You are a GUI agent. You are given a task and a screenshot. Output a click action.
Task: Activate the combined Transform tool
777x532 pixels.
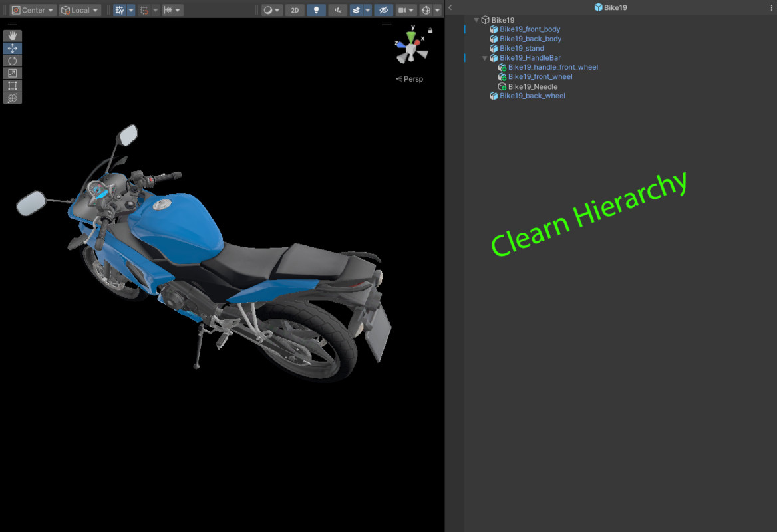[12, 98]
